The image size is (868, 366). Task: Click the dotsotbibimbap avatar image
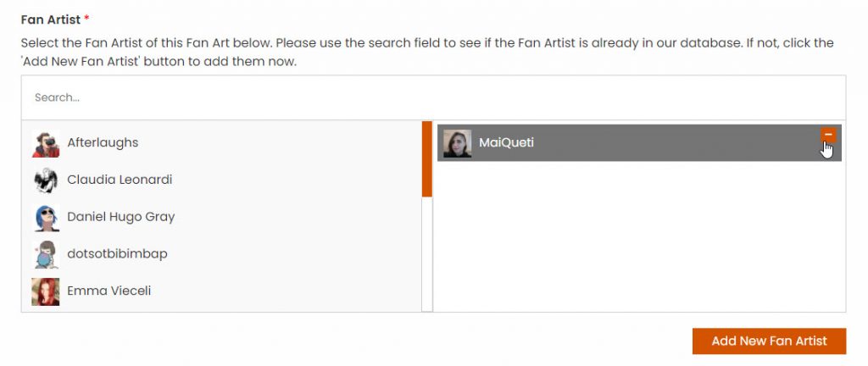[x=46, y=254]
